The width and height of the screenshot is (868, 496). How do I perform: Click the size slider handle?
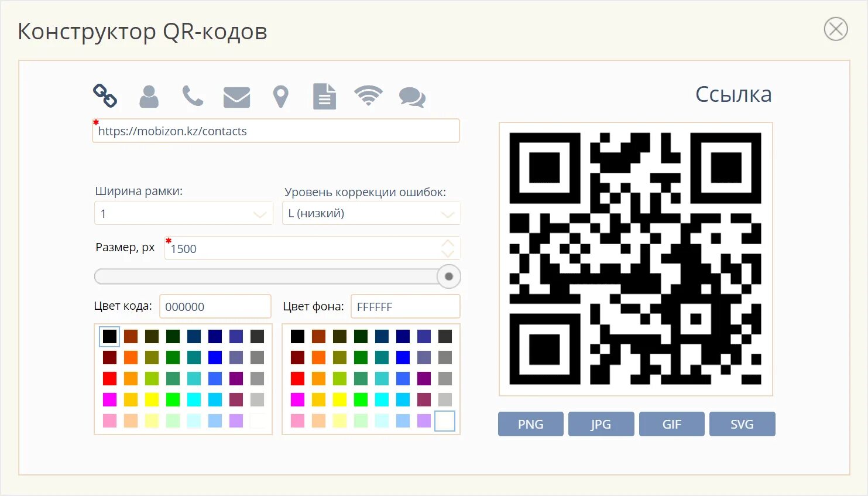(x=449, y=276)
